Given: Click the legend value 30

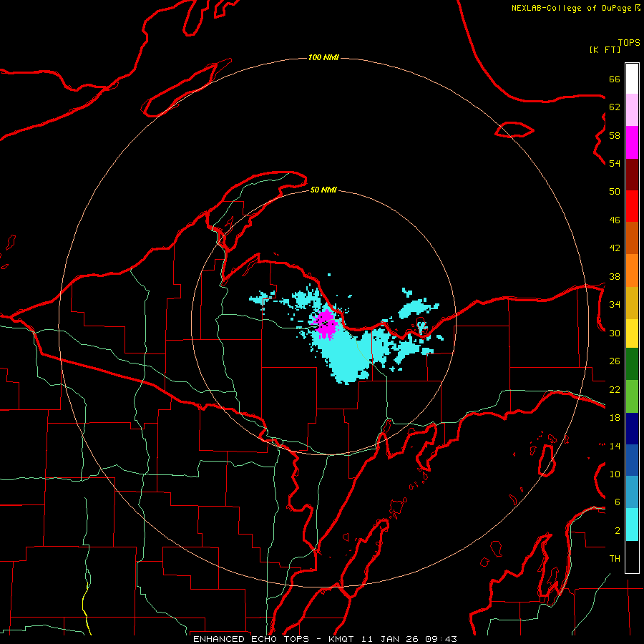Looking at the screenshot, I should click(x=615, y=333).
